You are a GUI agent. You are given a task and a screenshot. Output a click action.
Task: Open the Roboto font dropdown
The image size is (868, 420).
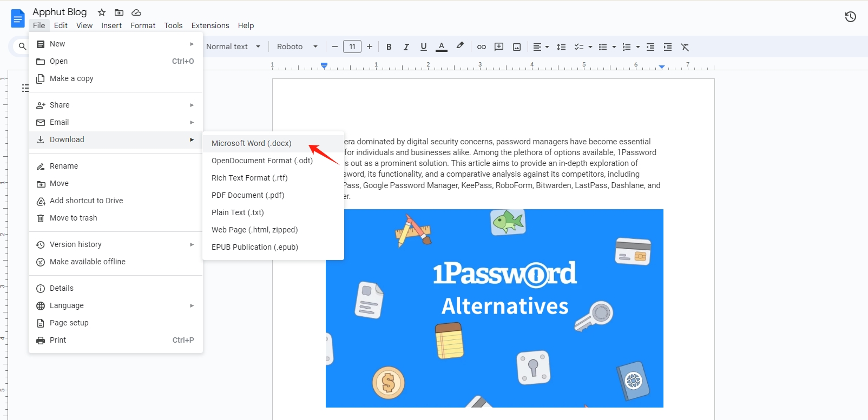tap(297, 46)
